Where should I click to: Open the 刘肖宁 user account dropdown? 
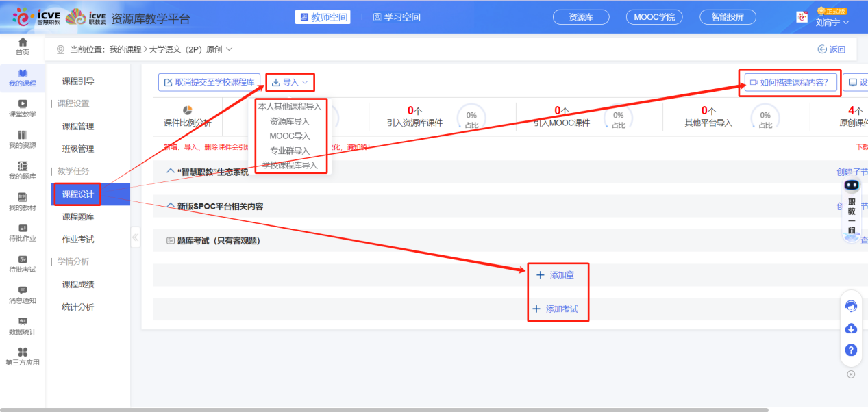pos(832,22)
